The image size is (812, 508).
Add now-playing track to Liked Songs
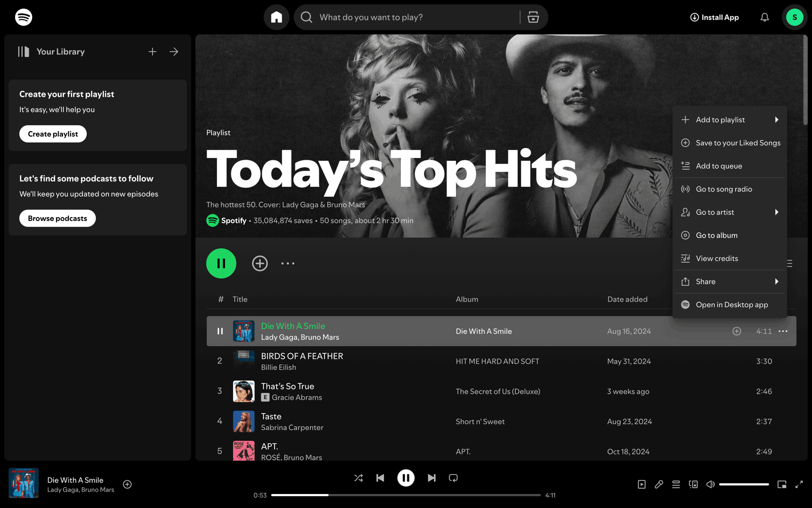127,484
